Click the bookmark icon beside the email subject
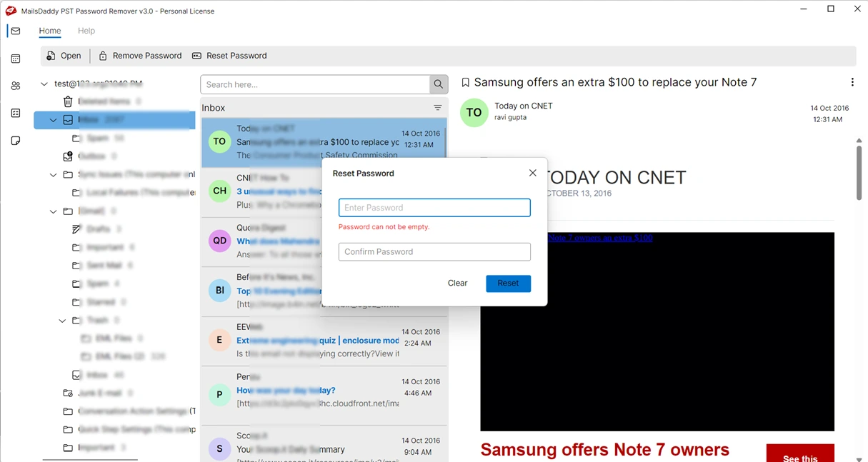868x462 pixels. [x=466, y=83]
